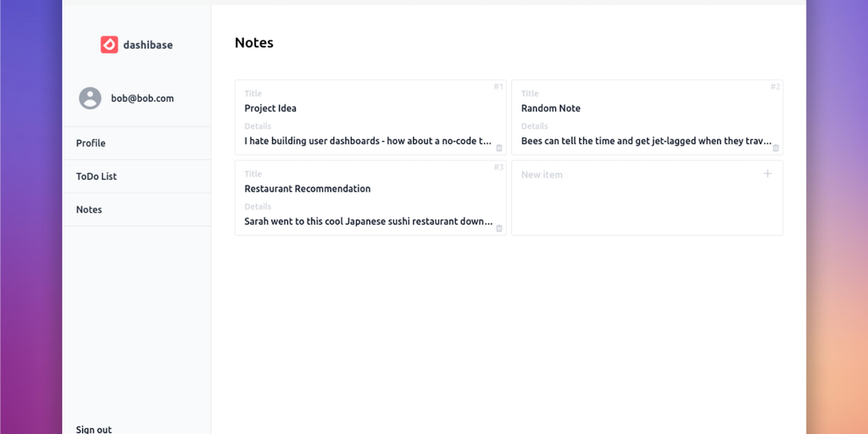Sign out of the account
This screenshot has width=868, height=434.
pos(94,429)
